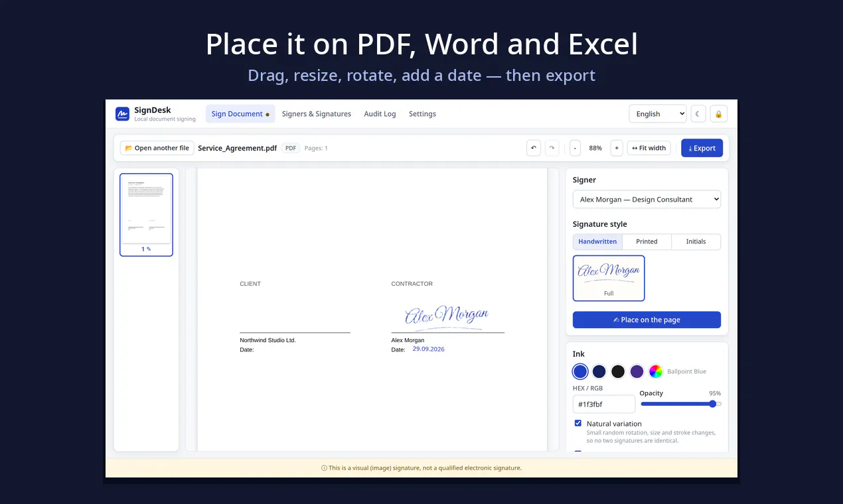Click the Opacity slider handle
The width and height of the screenshot is (843, 504).
[x=713, y=404]
